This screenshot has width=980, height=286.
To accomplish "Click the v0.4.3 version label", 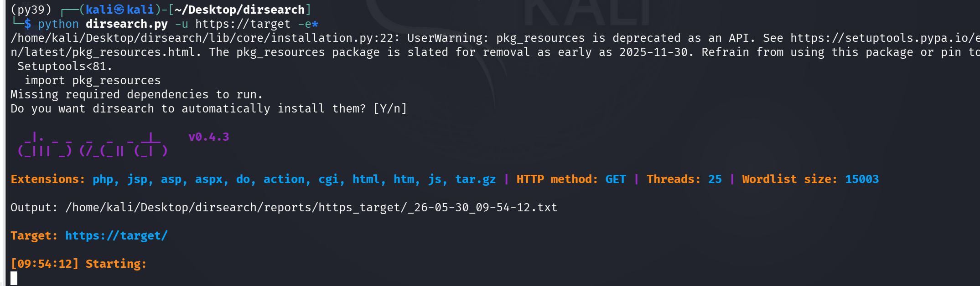I will (209, 137).
